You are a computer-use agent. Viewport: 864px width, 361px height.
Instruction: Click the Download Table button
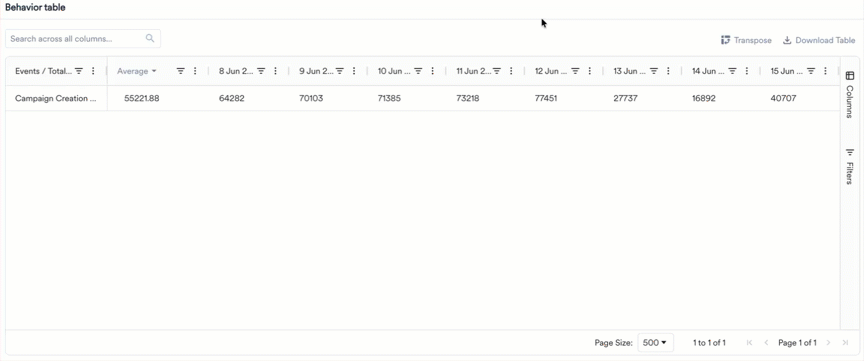click(819, 40)
